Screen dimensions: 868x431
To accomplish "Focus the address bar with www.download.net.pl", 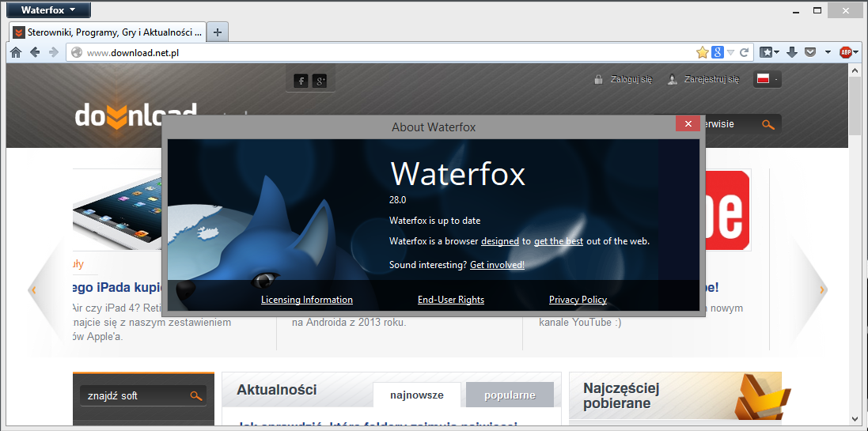I will 382,53.
